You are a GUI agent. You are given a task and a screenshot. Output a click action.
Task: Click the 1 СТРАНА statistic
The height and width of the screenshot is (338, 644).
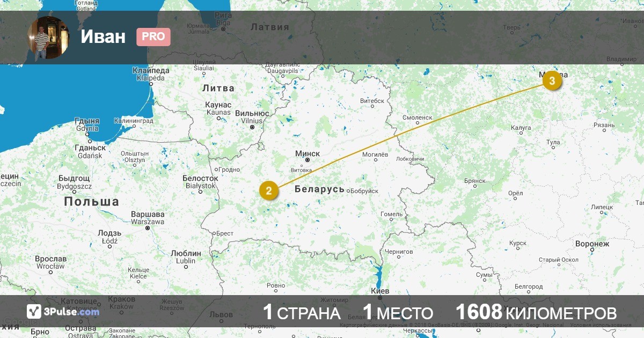click(302, 312)
